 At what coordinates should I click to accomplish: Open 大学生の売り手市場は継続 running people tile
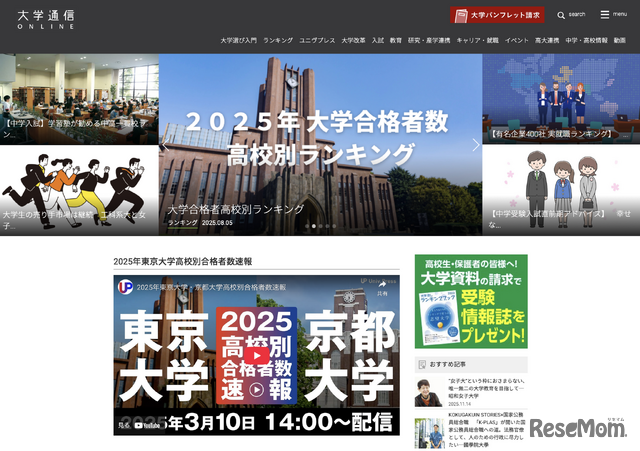point(79,191)
